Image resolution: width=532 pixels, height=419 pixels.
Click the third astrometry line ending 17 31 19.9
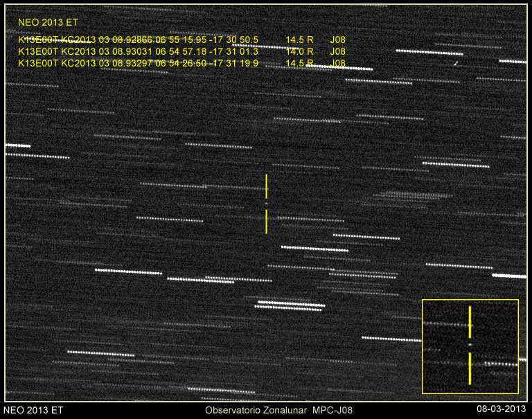139,63
